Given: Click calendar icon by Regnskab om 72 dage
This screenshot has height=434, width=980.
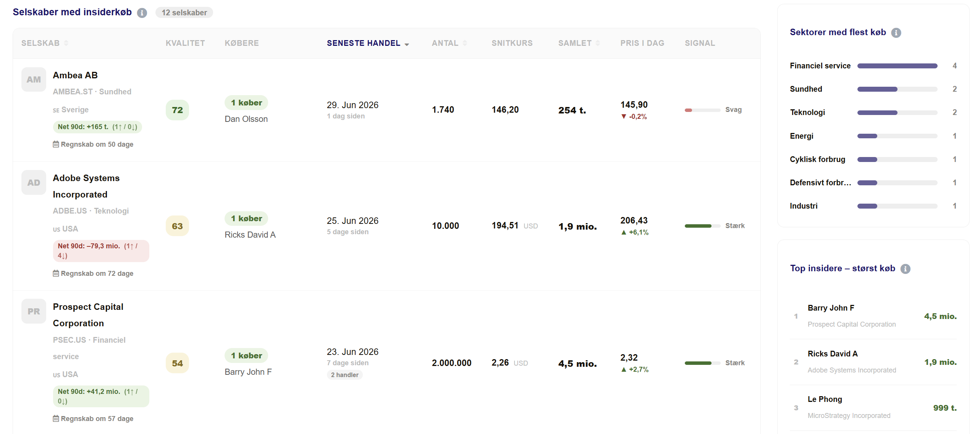Looking at the screenshot, I should click(56, 273).
